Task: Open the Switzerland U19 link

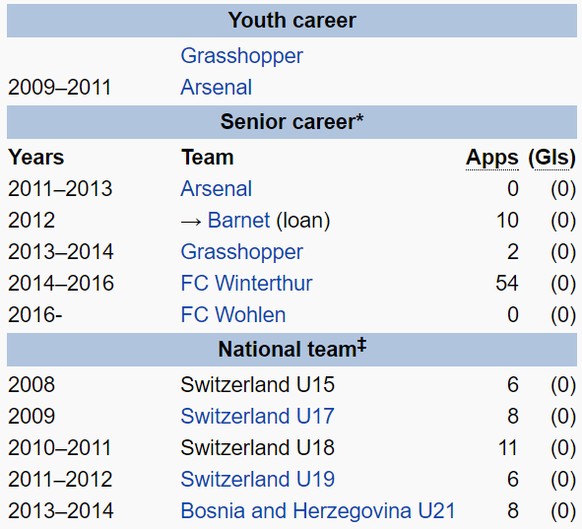Action: pos(257,479)
